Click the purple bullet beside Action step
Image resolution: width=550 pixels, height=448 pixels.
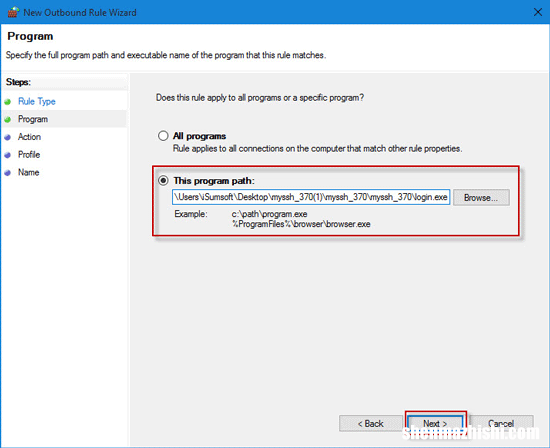tap(8, 137)
